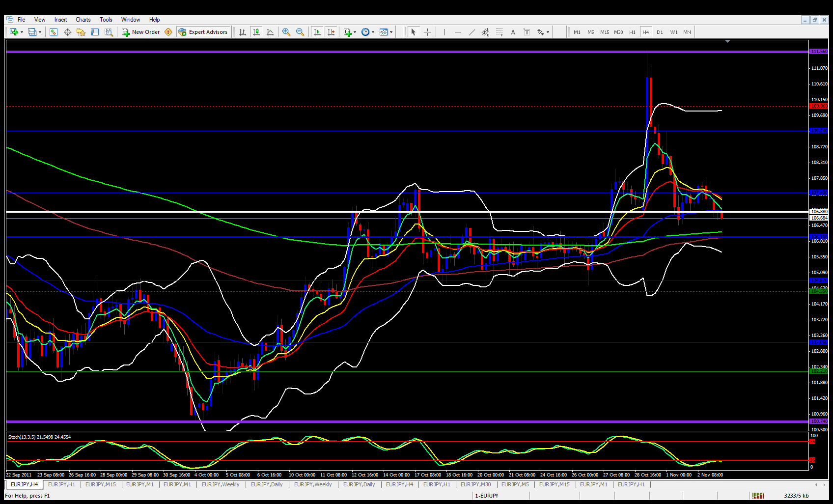Select the Text (A) drawing tool

[x=513, y=32]
